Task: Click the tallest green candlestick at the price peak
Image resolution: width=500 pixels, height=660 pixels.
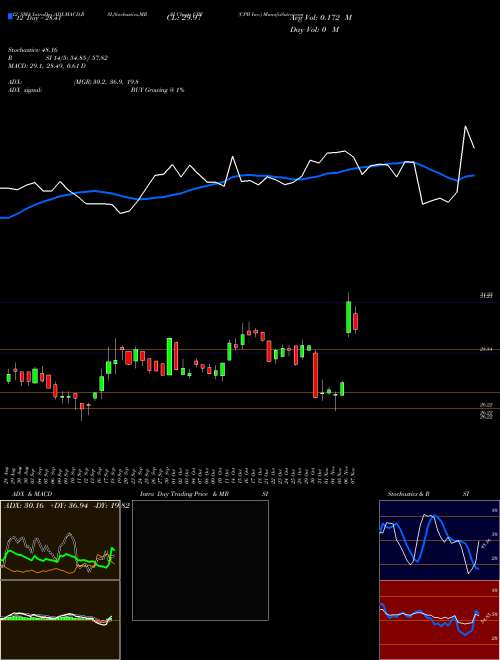Action: tap(348, 317)
